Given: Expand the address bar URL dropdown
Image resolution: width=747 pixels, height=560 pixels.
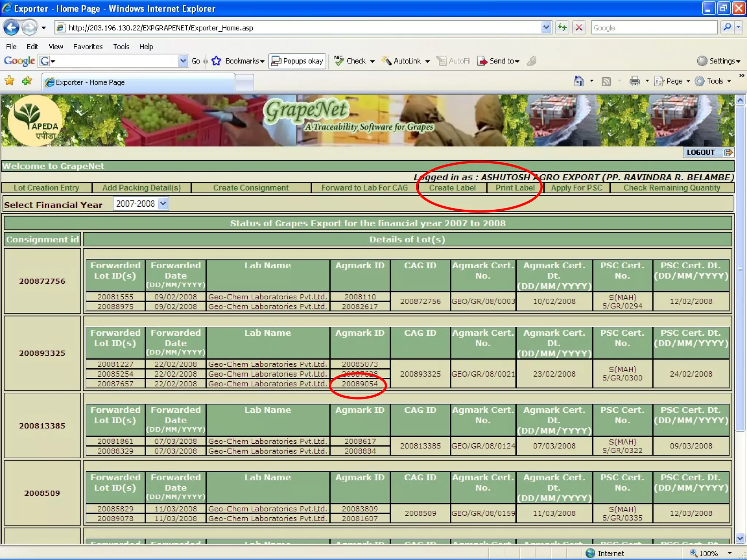Looking at the screenshot, I should (546, 28).
